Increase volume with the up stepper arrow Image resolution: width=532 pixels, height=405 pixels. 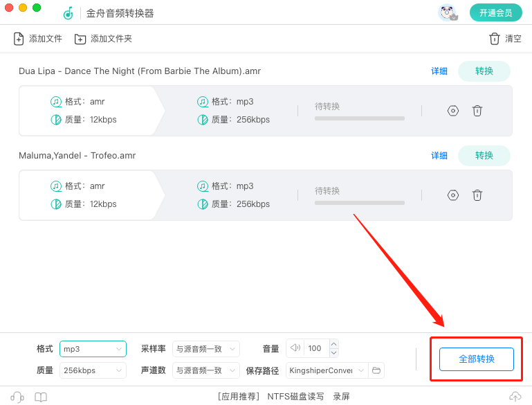point(334,344)
